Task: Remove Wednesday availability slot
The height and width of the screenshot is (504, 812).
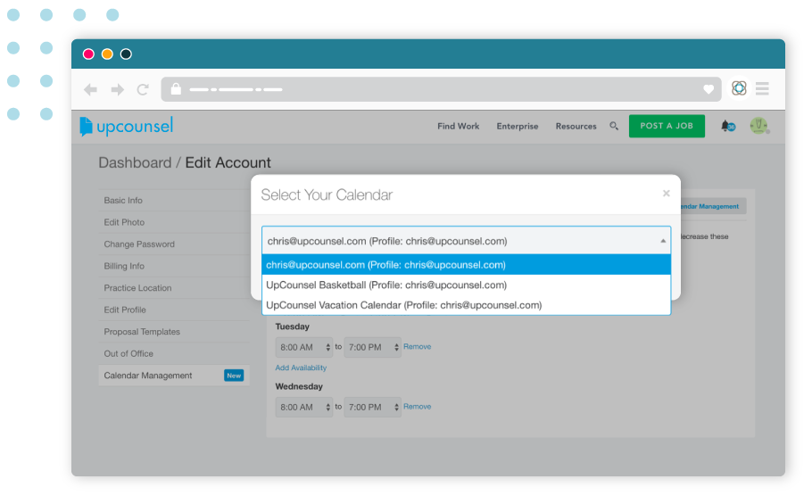Action: pos(417,407)
